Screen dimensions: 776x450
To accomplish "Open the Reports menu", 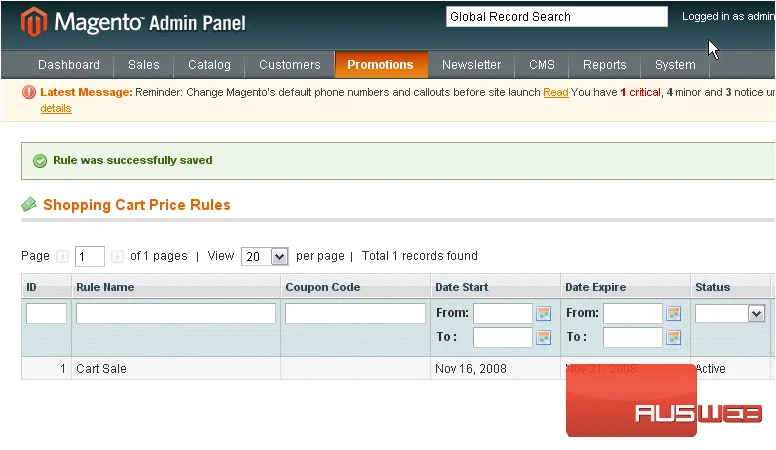I will tap(604, 65).
